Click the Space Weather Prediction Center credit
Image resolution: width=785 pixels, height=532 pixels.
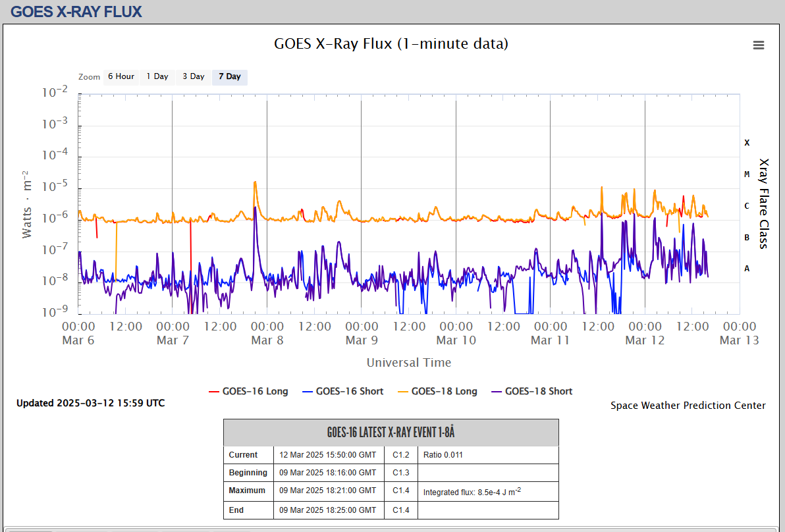tap(688, 406)
